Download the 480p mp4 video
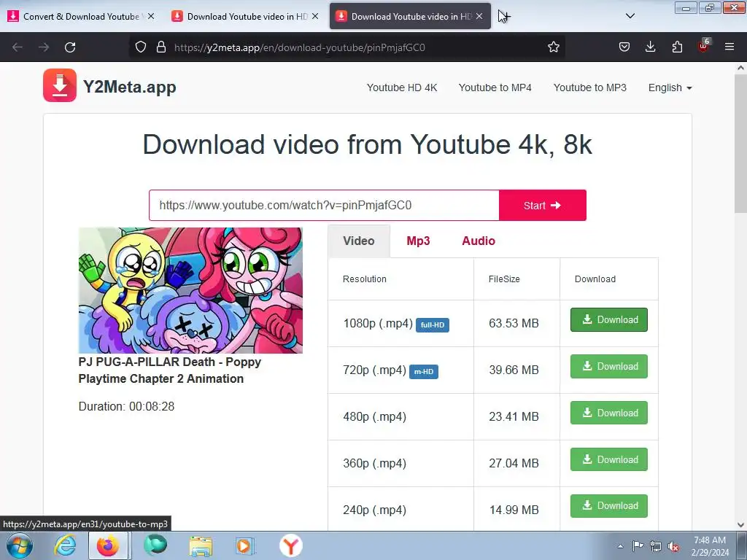This screenshot has height=560, width=747. [x=609, y=413]
